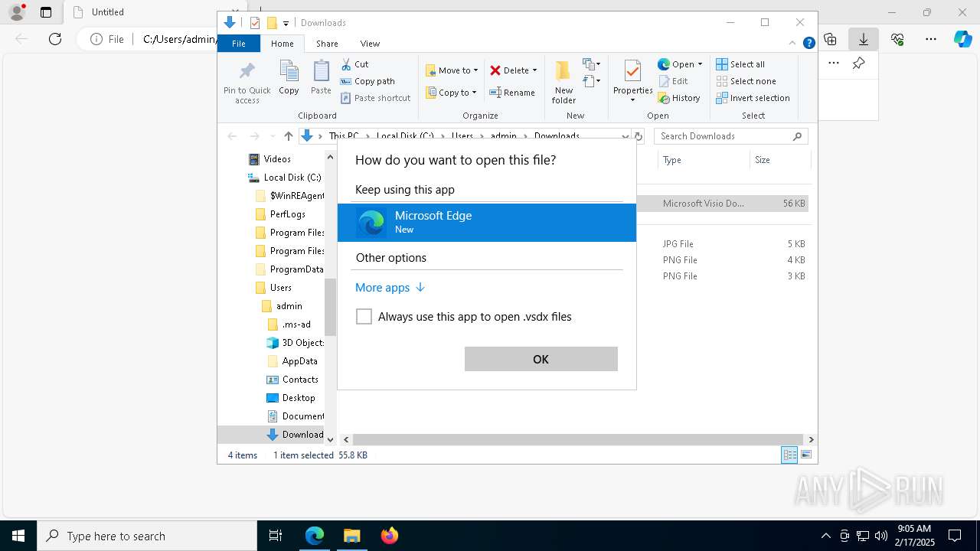The image size is (980, 551).
Task: Show hidden tray icons chevron
Action: [825, 536]
